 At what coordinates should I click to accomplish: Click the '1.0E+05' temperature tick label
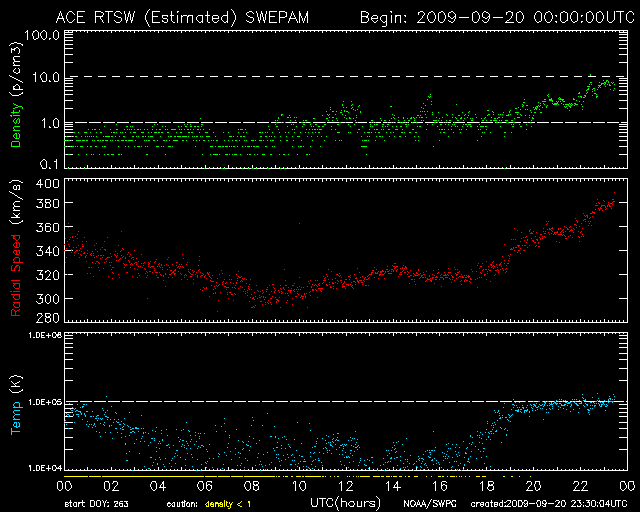[x=45, y=403]
